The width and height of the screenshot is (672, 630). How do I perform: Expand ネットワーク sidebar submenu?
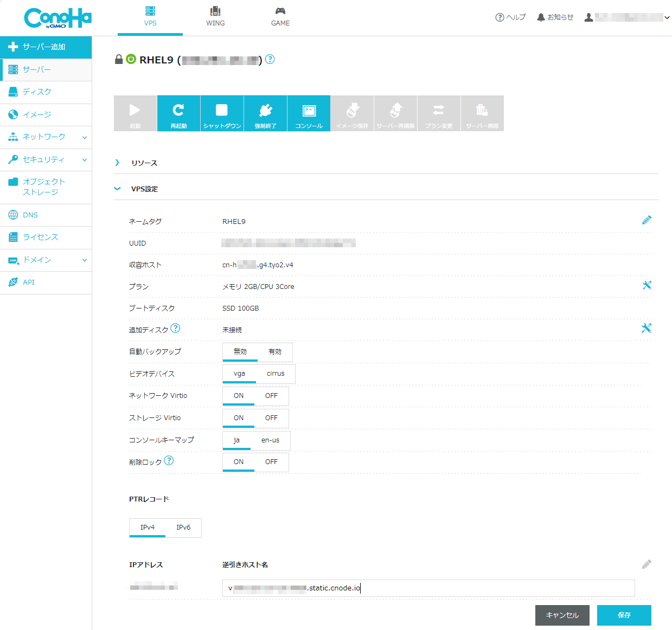(x=85, y=138)
